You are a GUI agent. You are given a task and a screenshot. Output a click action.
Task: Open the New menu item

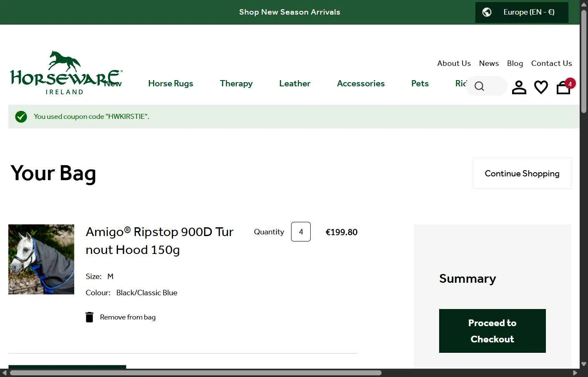[113, 83]
